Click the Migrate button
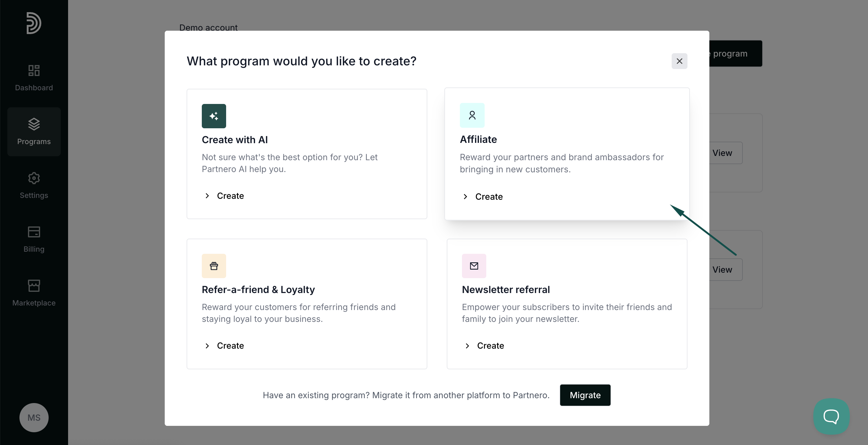The width and height of the screenshot is (868, 445). tap(585, 395)
